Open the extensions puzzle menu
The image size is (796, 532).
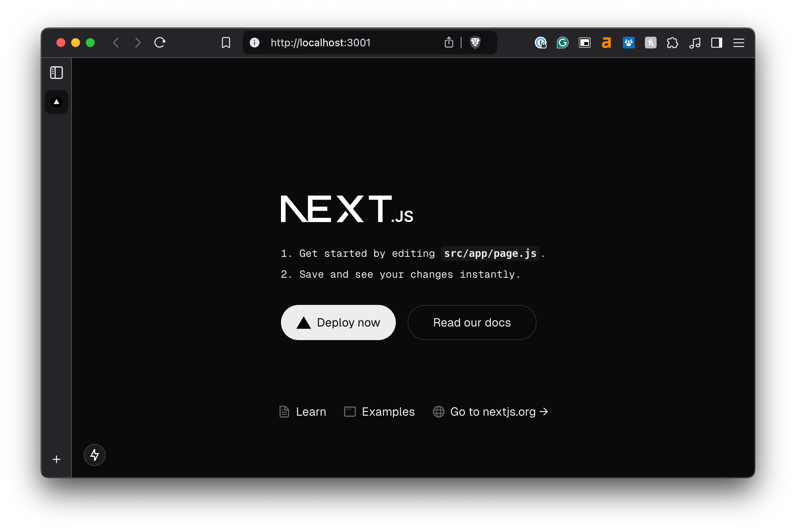[x=673, y=43]
